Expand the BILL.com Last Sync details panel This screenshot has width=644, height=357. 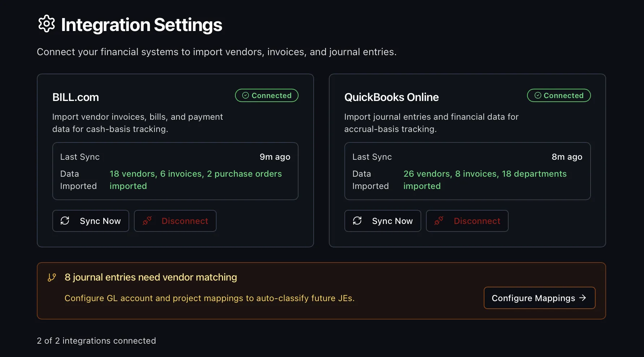tap(175, 171)
